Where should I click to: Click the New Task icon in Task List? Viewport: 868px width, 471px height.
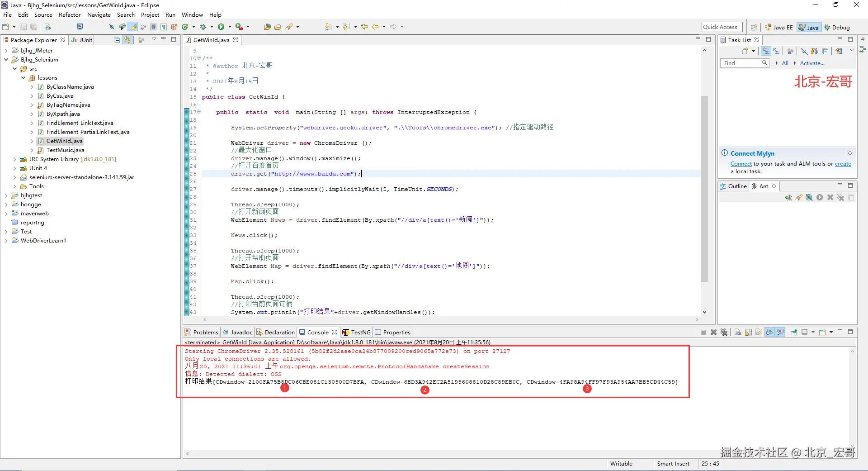click(x=745, y=52)
